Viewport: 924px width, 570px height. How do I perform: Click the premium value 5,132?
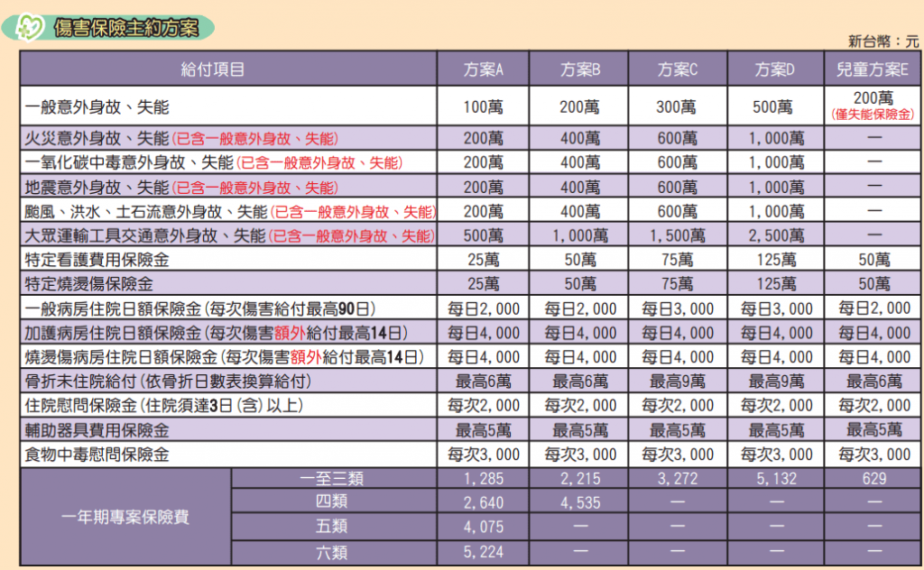776,479
